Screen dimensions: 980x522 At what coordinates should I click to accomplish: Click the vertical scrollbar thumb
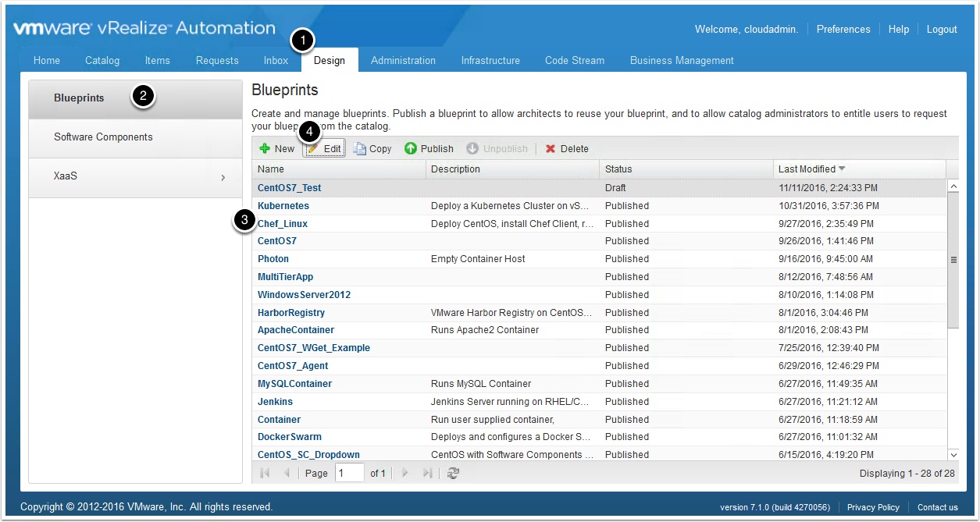[x=953, y=261]
